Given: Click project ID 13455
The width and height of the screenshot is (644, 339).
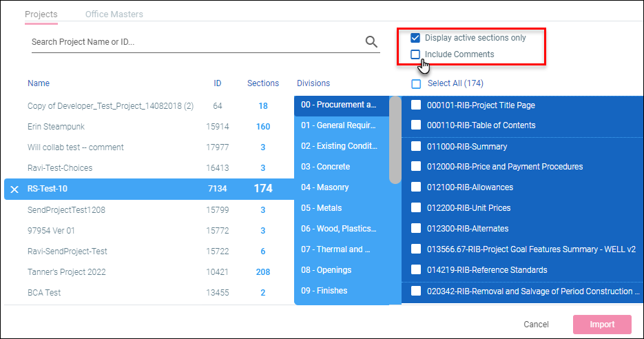Looking at the screenshot, I should (x=217, y=293).
